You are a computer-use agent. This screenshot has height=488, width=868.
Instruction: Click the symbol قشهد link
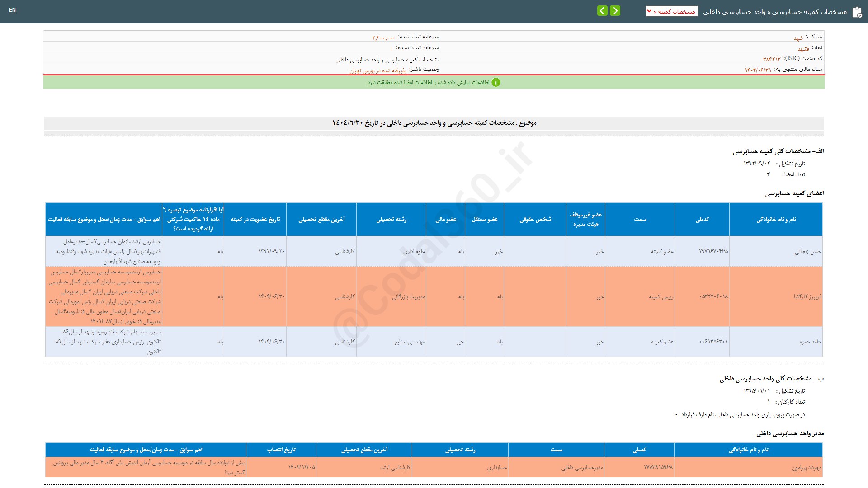[x=803, y=48]
